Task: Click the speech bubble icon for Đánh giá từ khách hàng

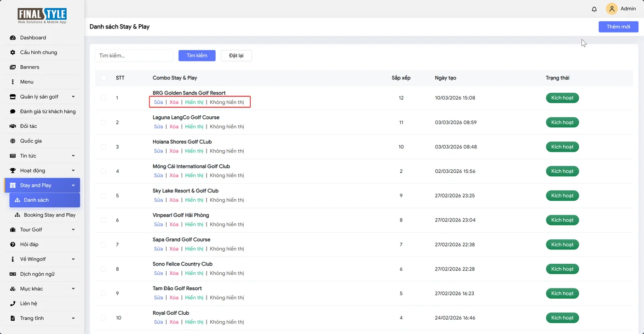Action: pyautogui.click(x=13, y=112)
